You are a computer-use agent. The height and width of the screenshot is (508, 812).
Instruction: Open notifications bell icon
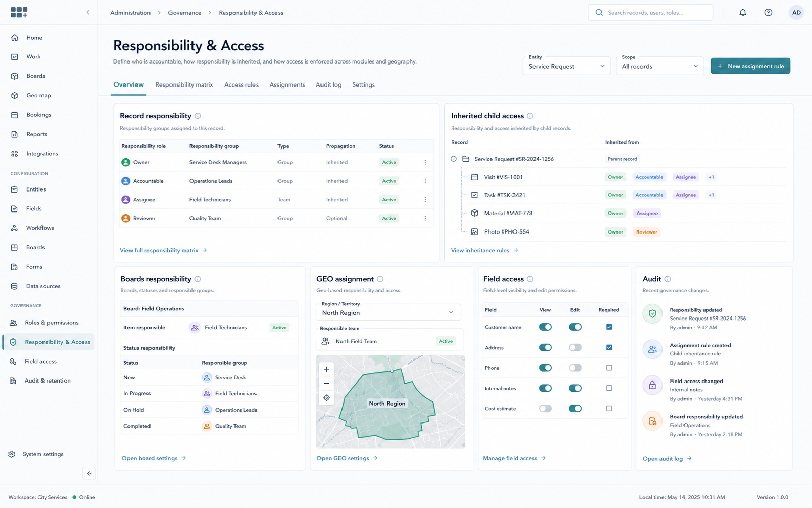(742, 13)
